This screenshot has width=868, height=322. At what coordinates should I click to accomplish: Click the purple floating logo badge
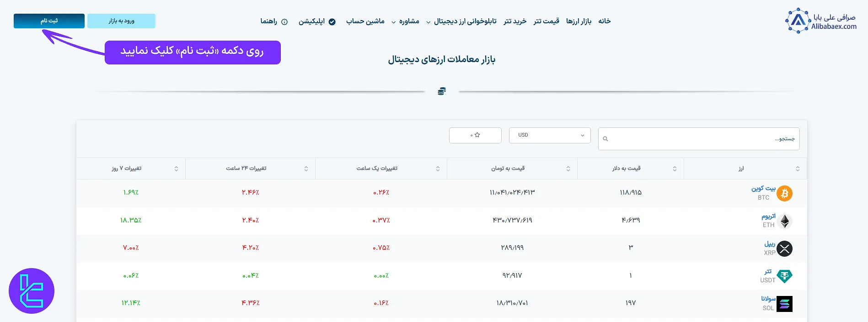(32, 291)
